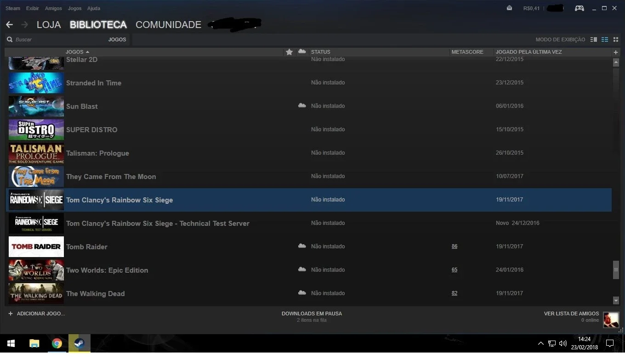Screen dimensions: 625x364
Task: Open Chrome from the taskbar
Action: tap(57, 343)
